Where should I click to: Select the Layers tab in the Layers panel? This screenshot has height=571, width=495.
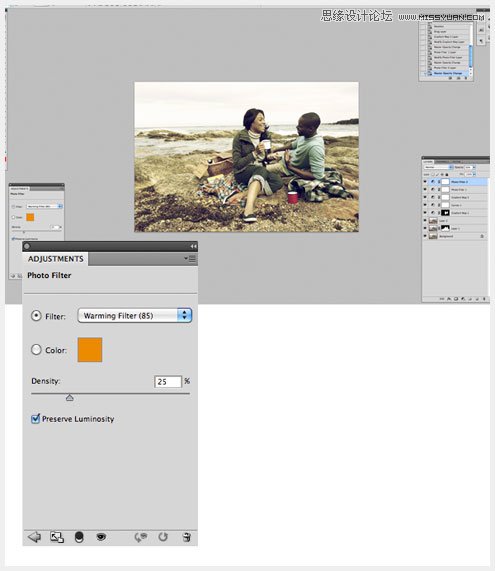pyautogui.click(x=428, y=162)
